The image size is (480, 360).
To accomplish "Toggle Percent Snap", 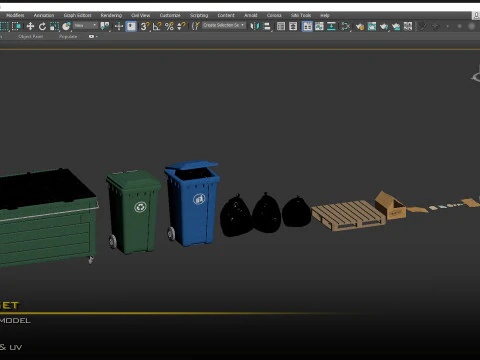I will click(x=169, y=26).
